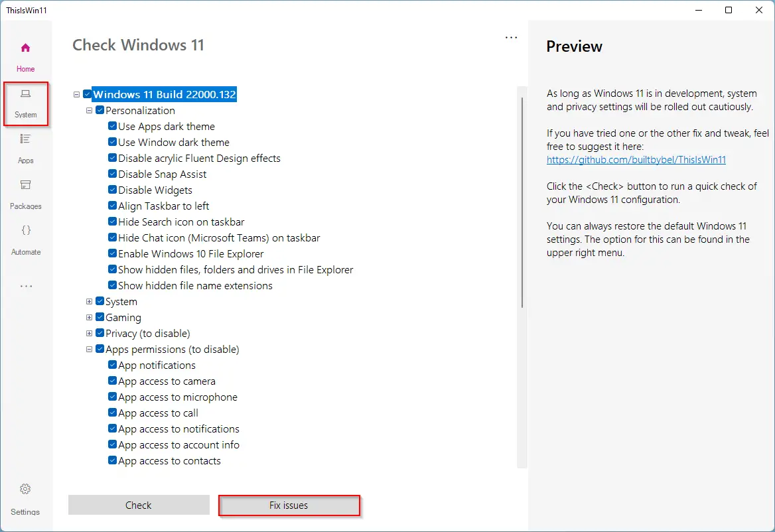Screen dimensions: 775x532
Task: Uncheck the Windows 11 Build 22000.132 checkbox
Action: 88,94
